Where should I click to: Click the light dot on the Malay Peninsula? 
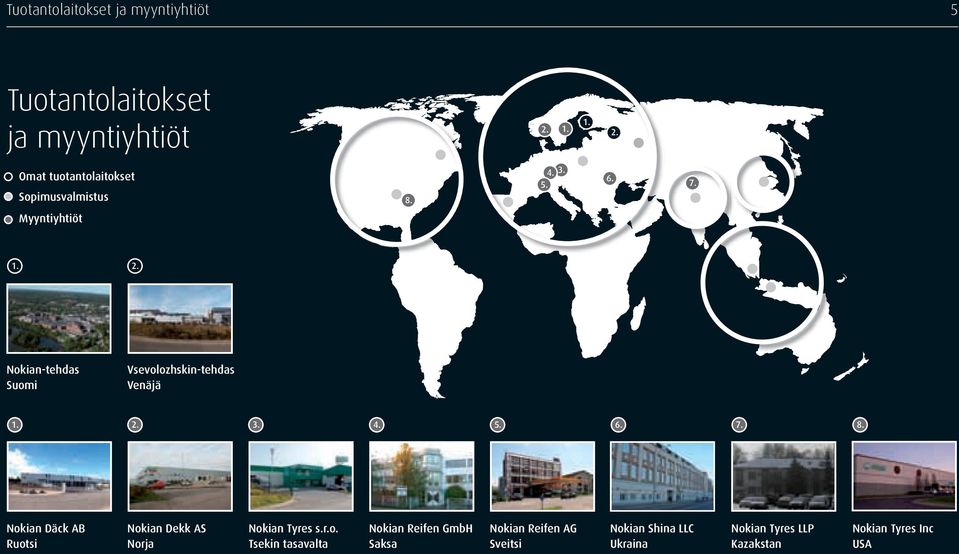(x=752, y=269)
